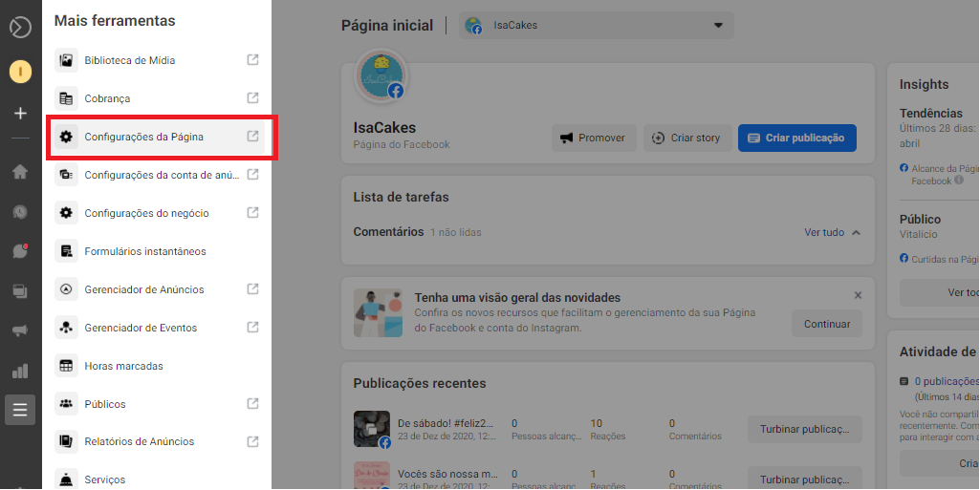Click external link icon beside Relatórios de Anúncios
The width and height of the screenshot is (980, 490).
[x=252, y=441]
